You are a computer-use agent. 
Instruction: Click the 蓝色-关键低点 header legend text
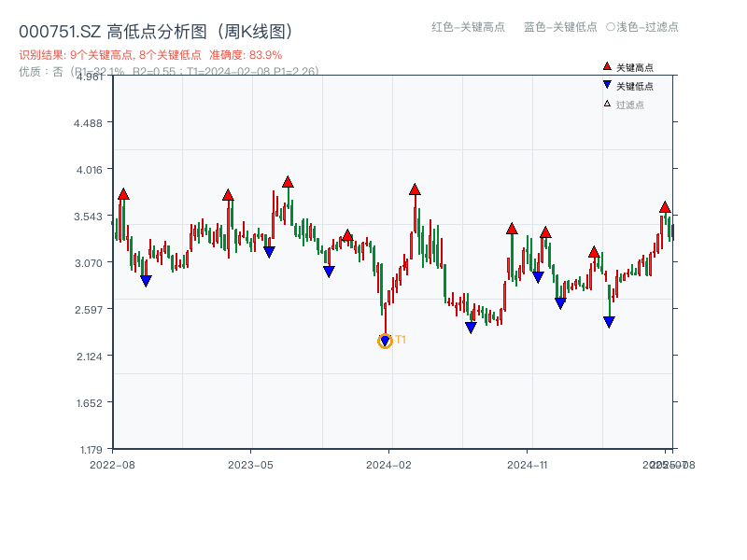[x=561, y=27]
